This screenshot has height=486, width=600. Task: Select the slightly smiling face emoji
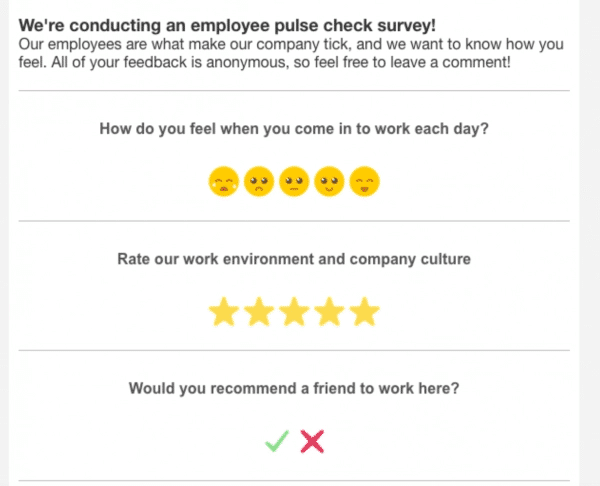click(x=329, y=181)
